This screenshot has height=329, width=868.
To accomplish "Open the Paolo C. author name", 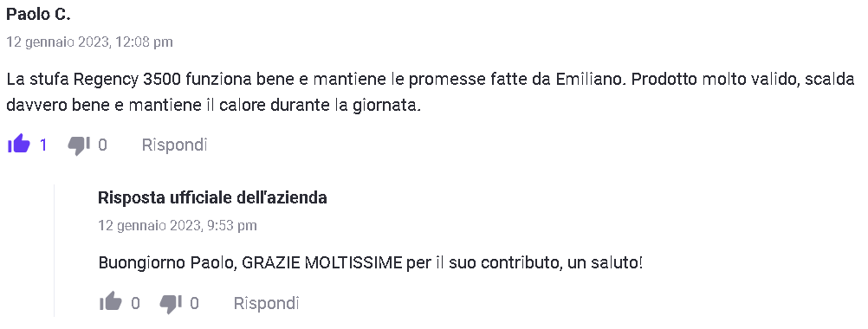I will tap(38, 15).
